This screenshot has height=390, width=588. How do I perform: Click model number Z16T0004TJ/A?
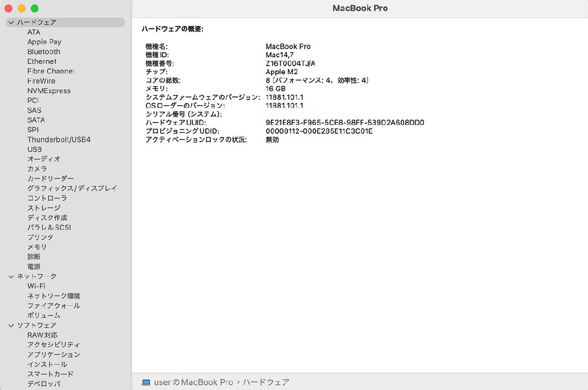pyautogui.click(x=291, y=64)
